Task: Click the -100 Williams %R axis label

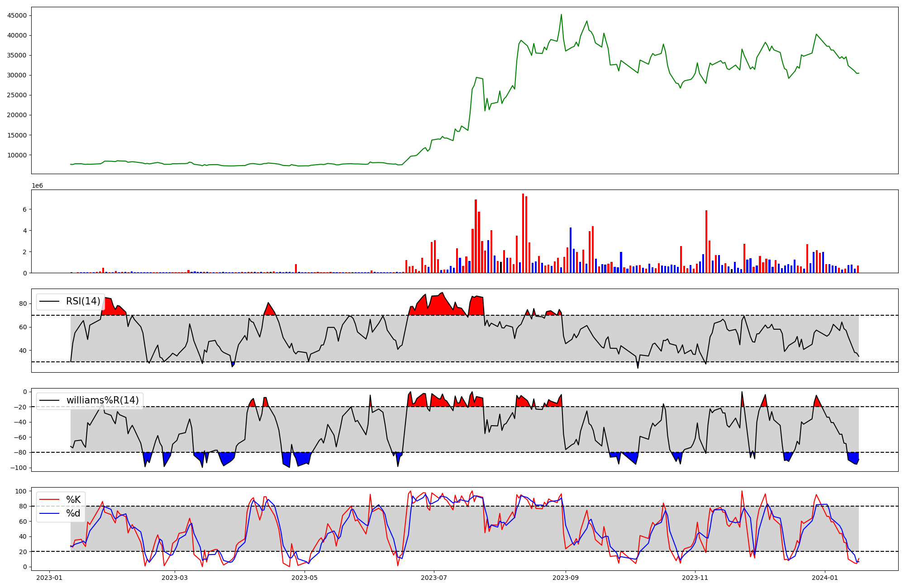Action: coord(19,468)
